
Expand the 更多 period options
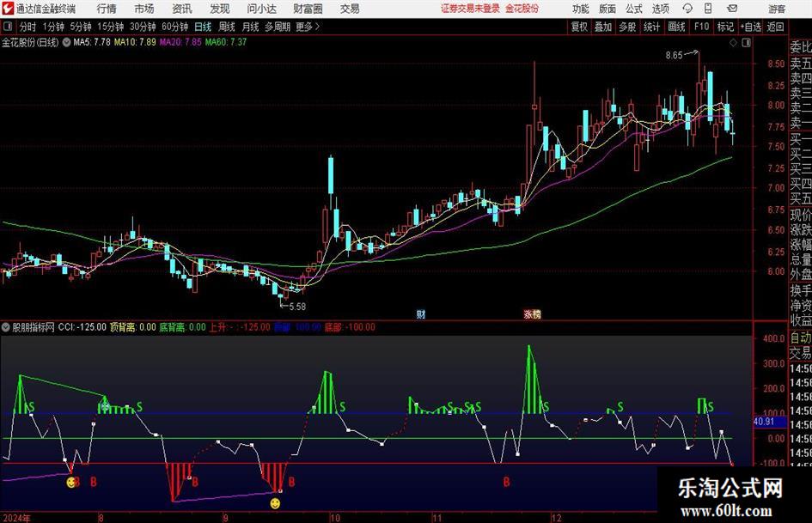pyautogui.click(x=308, y=27)
